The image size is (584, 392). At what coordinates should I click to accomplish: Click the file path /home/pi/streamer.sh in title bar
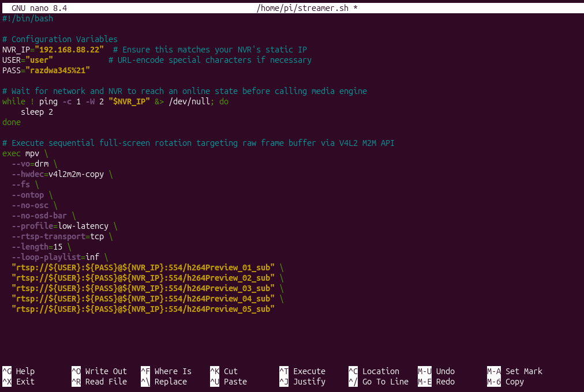(x=302, y=8)
